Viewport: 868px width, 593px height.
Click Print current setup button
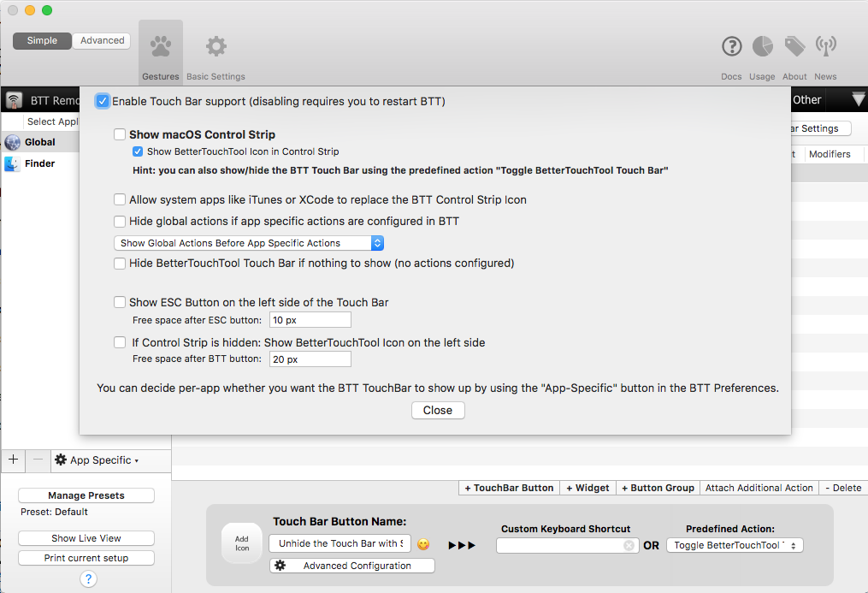[86, 558]
